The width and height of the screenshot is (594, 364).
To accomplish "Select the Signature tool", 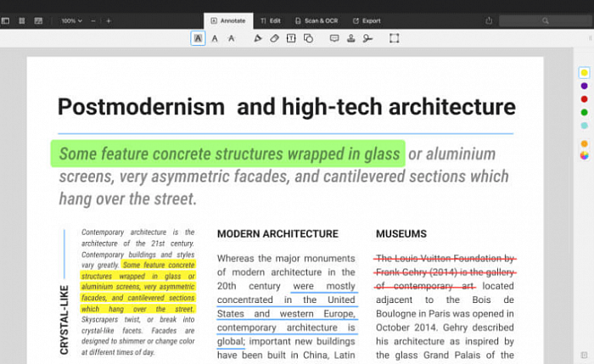I will point(367,38).
